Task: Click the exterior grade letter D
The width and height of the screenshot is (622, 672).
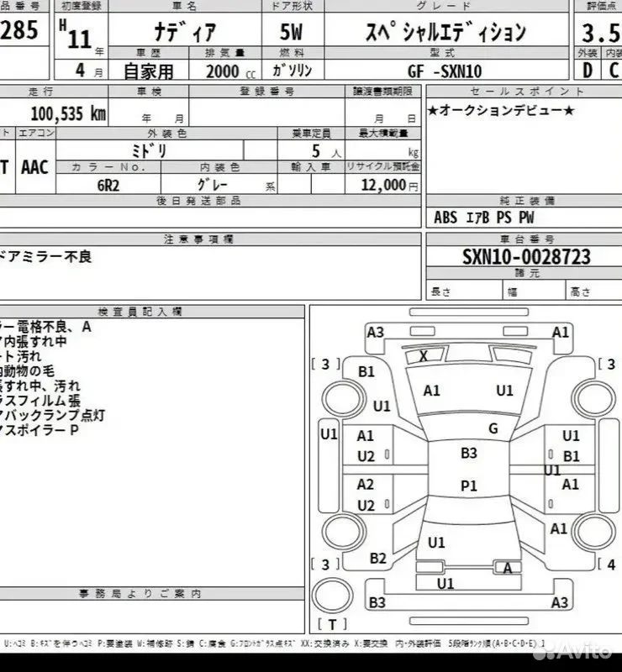Action: coord(588,71)
